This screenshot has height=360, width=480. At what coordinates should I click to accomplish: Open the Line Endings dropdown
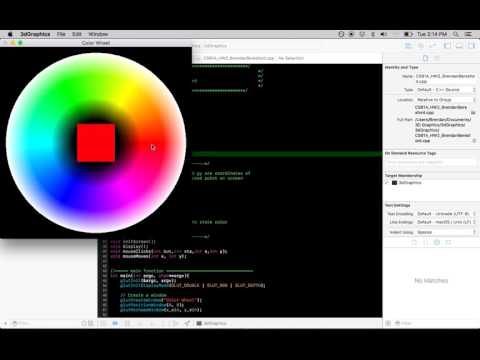coord(445,222)
